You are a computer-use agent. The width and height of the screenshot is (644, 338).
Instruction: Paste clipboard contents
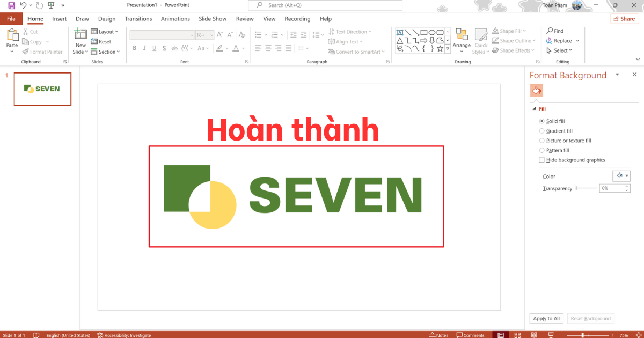pos(12,40)
